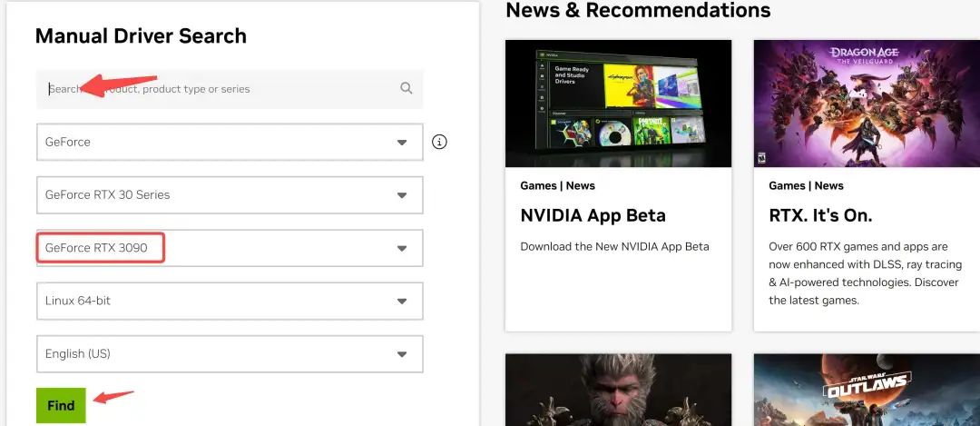Click News tag on the RTX card
Screen dimensions: 980x426
click(x=829, y=185)
